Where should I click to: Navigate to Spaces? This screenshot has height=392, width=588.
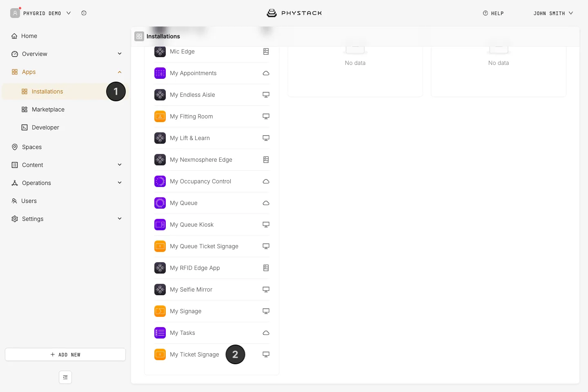[65, 147]
